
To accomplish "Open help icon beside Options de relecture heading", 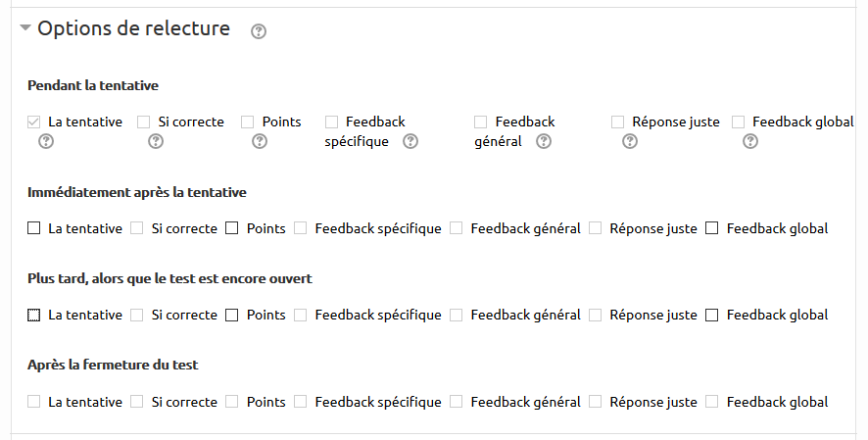I will click(259, 31).
